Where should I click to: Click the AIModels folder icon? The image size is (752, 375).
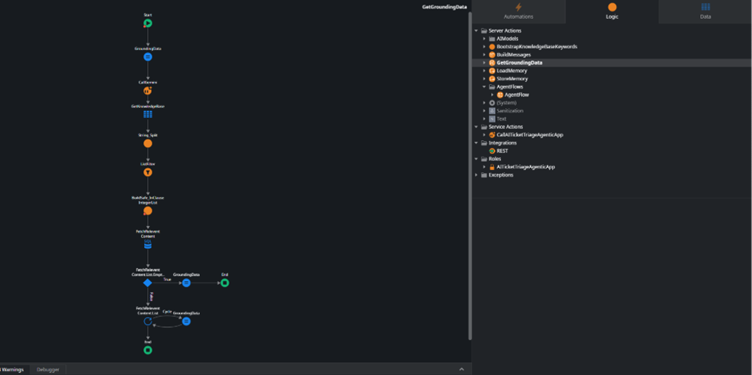pos(492,38)
